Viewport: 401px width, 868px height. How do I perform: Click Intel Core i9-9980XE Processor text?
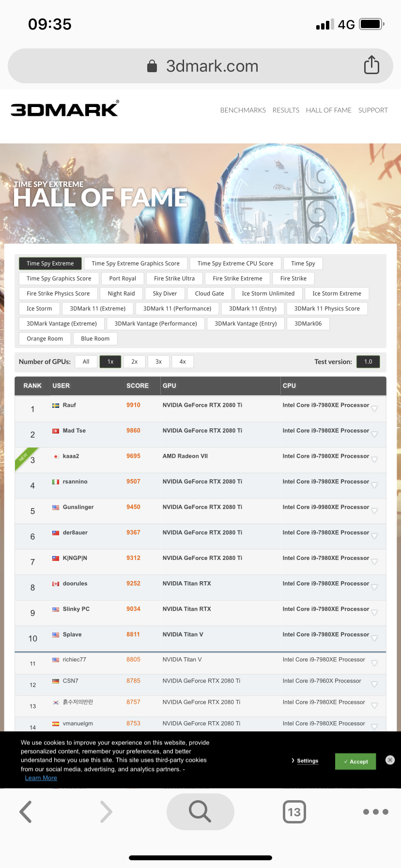325,507
